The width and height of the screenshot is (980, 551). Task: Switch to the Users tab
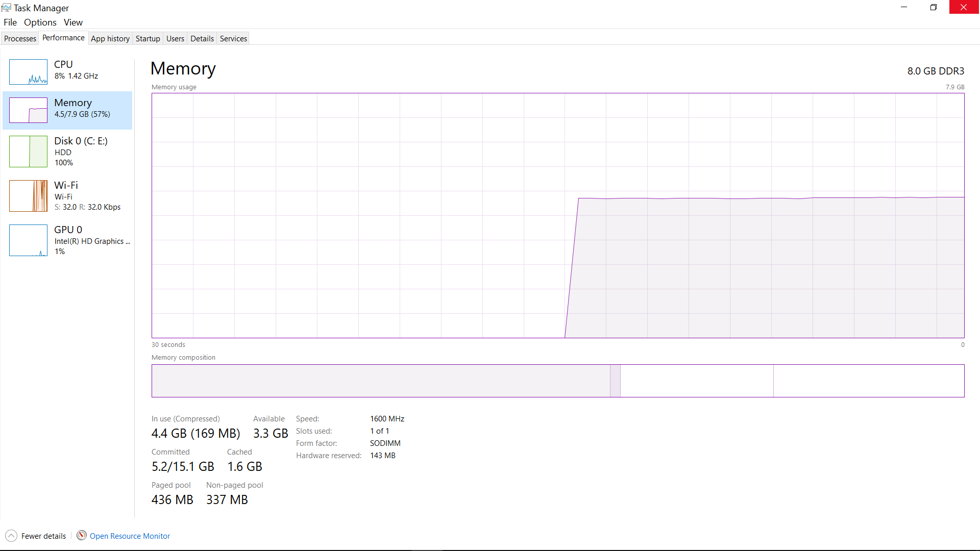175,39
